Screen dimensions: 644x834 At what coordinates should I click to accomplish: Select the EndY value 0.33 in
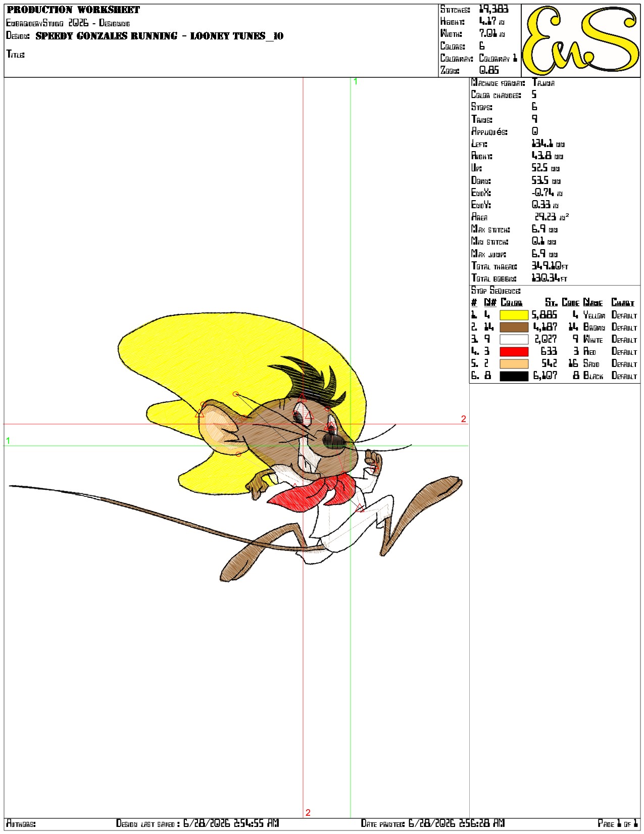click(545, 205)
